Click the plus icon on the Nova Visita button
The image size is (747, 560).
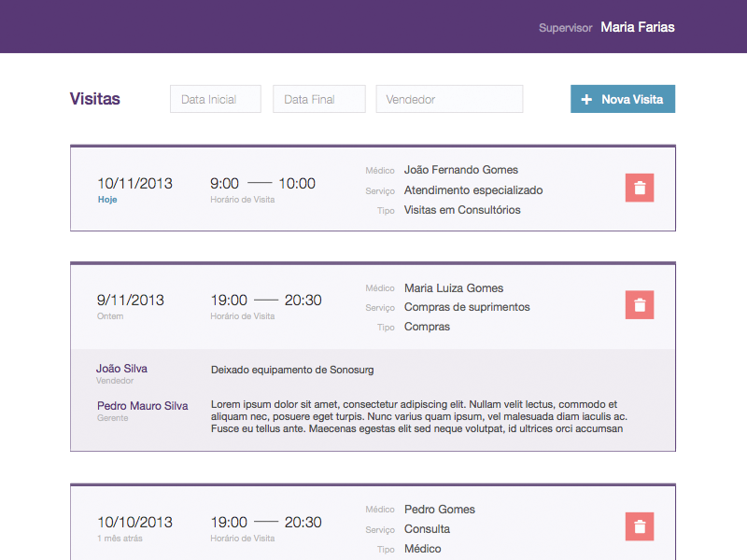click(x=586, y=98)
